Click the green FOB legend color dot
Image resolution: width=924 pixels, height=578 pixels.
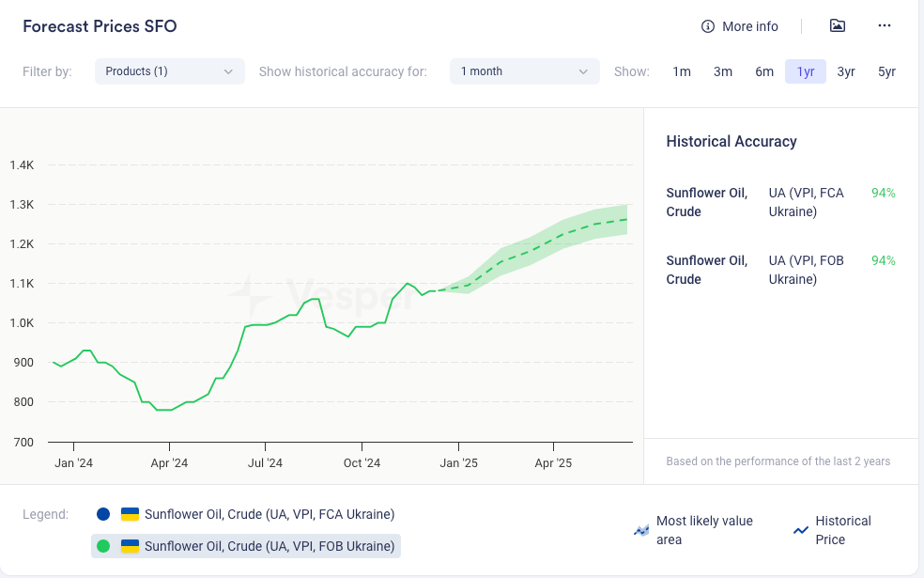(x=103, y=546)
